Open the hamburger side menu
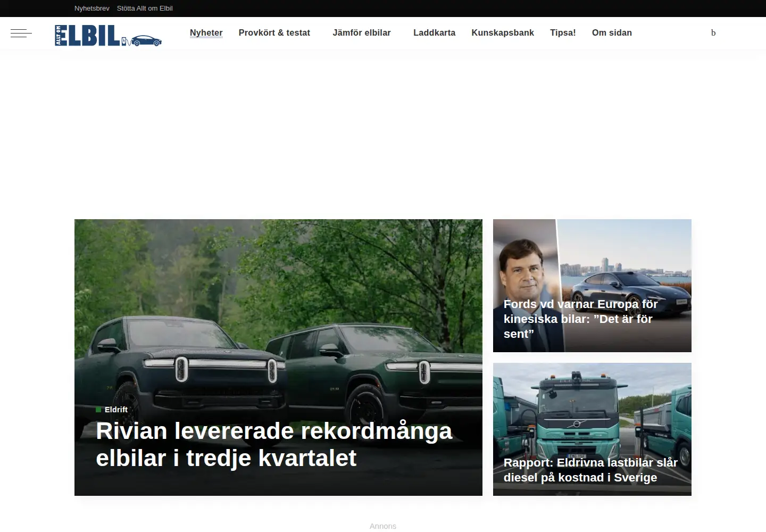This screenshot has height=532, width=766. pyautogui.click(x=21, y=34)
